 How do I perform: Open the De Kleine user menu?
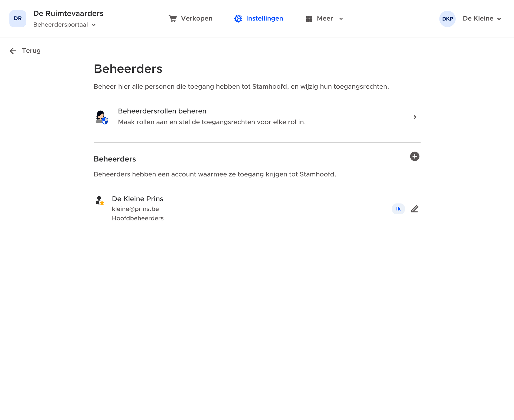point(482,18)
